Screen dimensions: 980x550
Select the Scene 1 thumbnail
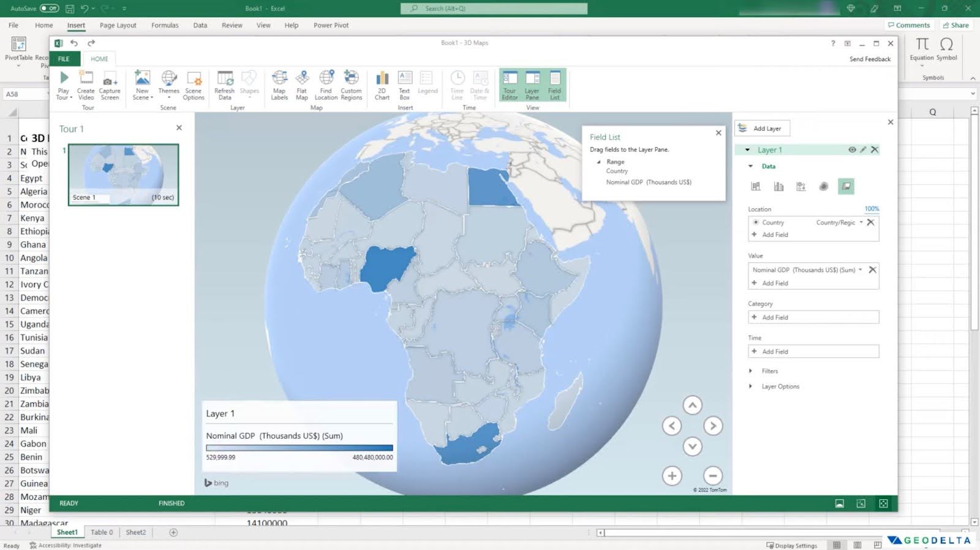pos(124,175)
